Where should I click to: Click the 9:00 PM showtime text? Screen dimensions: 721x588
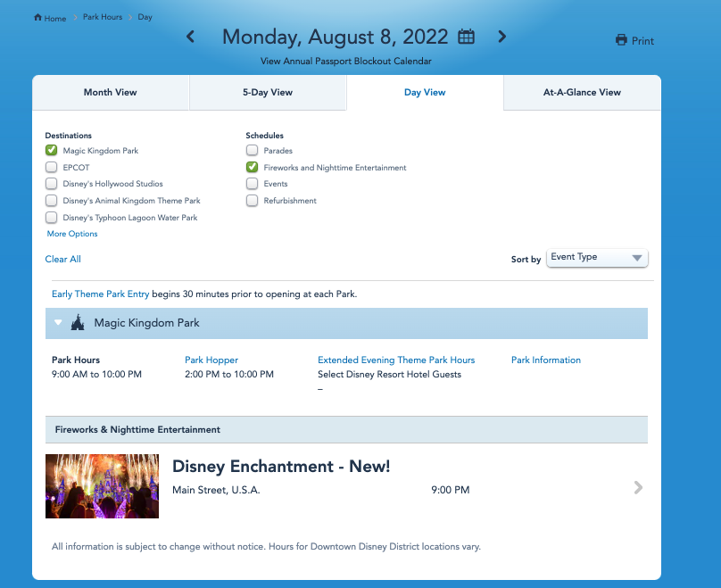pos(450,490)
